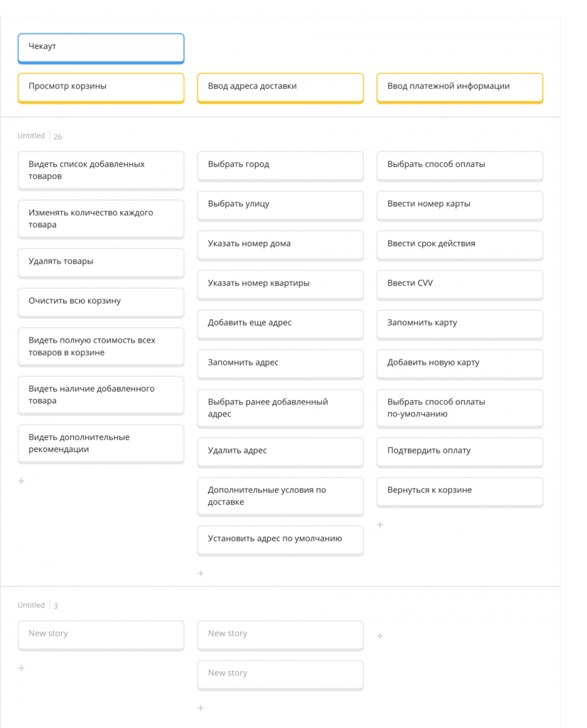This screenshot has width=587, height=728.
Task: Select the 'Чекаут' epic card
Action: click(100, 47)
